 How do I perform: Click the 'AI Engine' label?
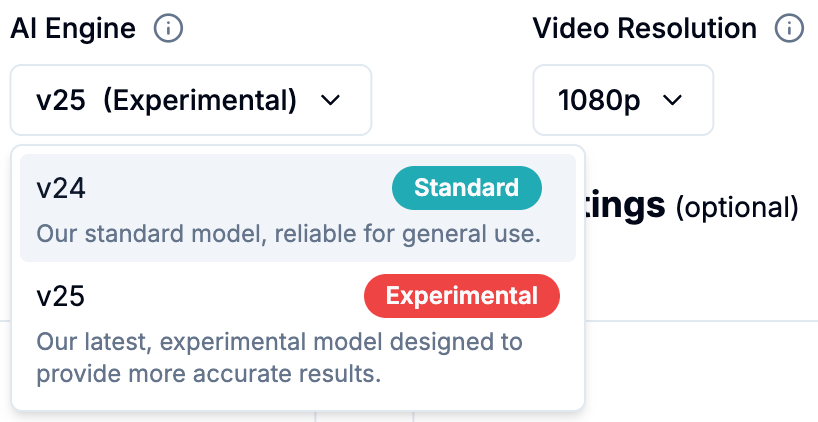coord(73,29)
